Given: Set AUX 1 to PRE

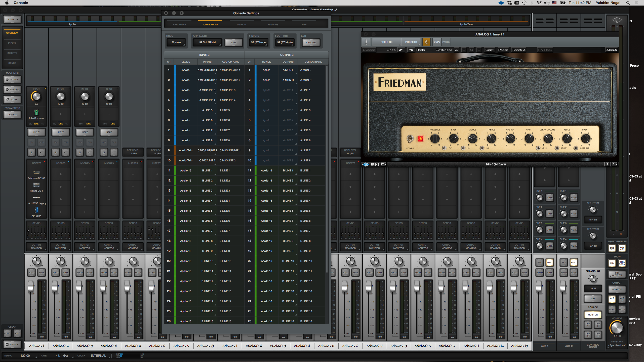Looking at the screenshot, I should tap(539, 262).
